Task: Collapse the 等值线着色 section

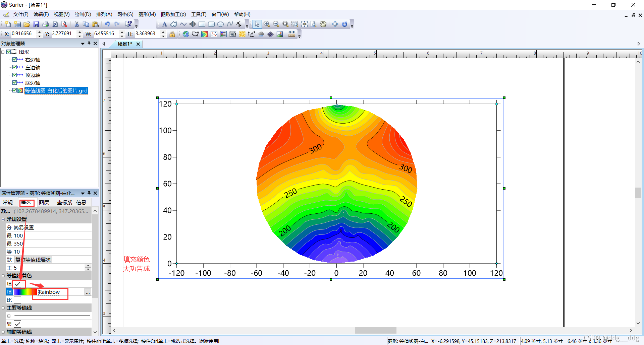Action: pyautogui.click(x=3, y=276)
